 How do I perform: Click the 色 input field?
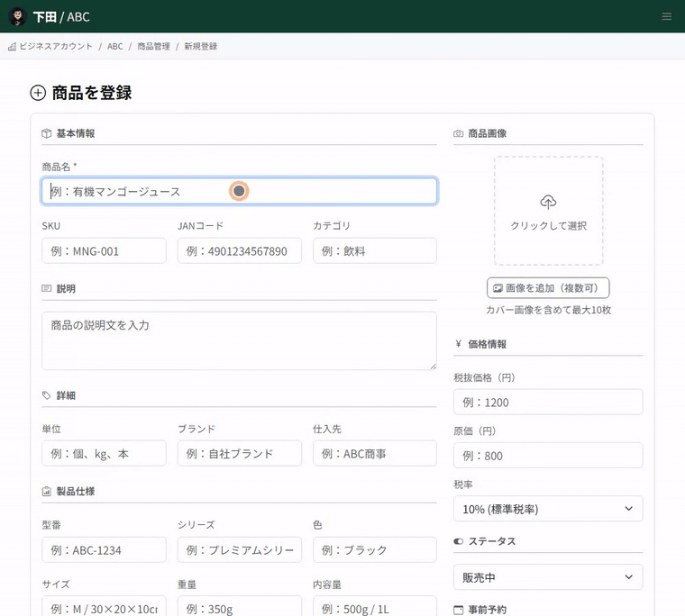pos(375,549)
